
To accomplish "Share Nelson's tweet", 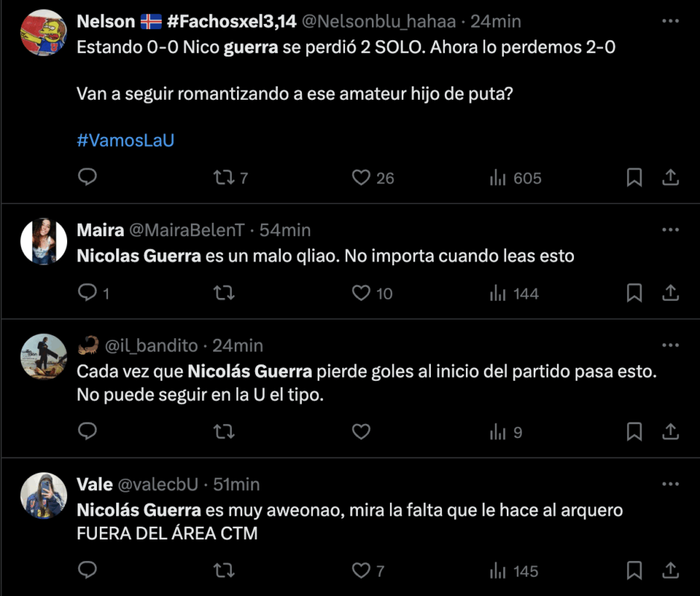I will click(x=670, y=177).
